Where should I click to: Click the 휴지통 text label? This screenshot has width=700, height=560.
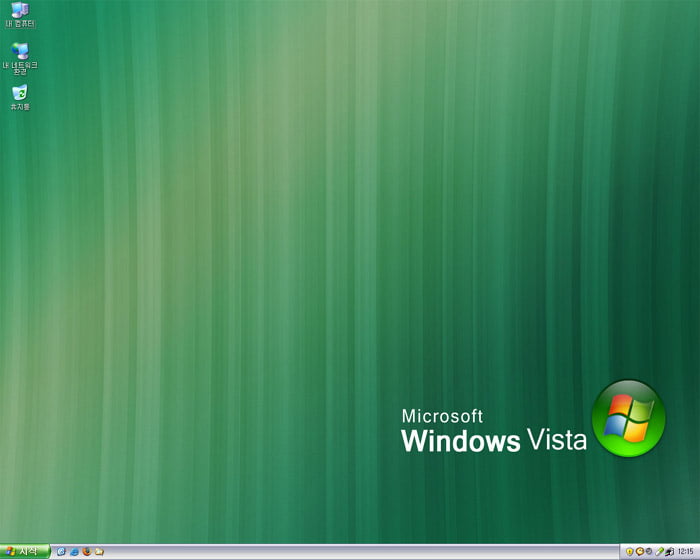point(20,106)
